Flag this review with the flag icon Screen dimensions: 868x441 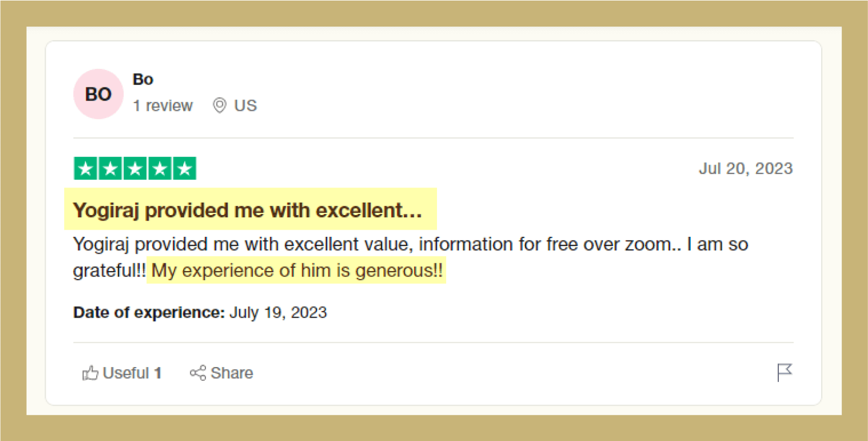tap(784, 373)
